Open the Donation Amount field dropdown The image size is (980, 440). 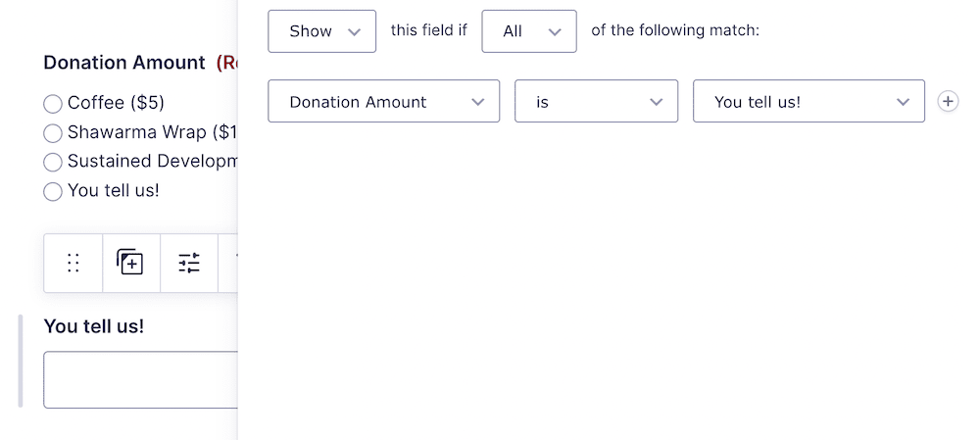383,101
